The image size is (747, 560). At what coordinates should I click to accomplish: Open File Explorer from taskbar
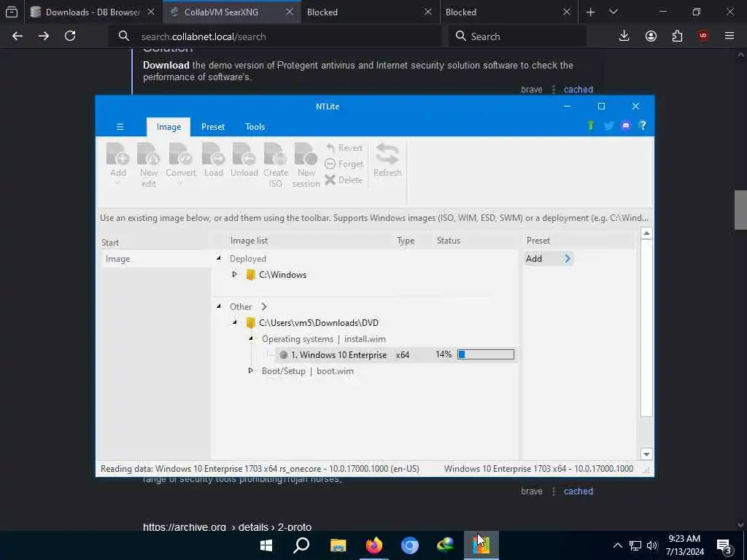click(x=338, y=545)
